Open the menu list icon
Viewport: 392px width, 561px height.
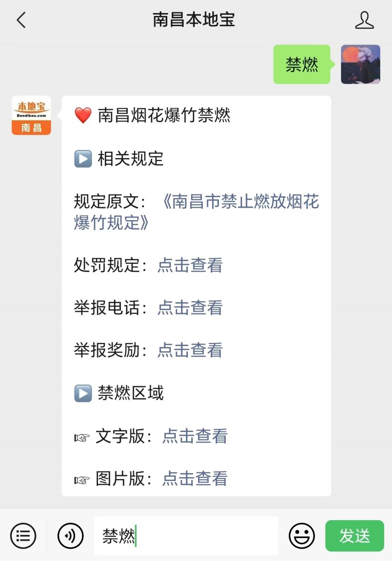[23, 536]
